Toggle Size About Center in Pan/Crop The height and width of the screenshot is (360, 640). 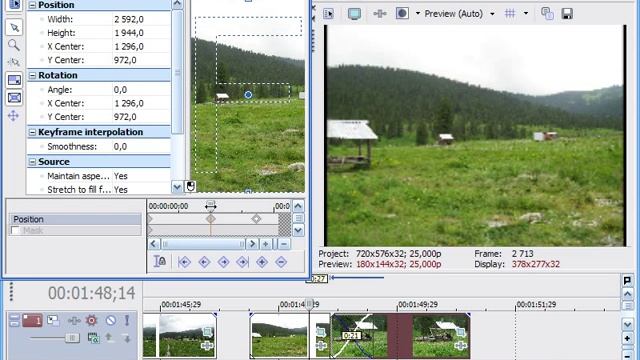click(14, 98)
